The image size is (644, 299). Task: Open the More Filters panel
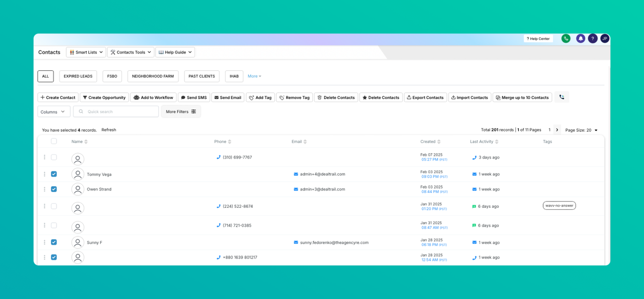[x=181, y=112]
